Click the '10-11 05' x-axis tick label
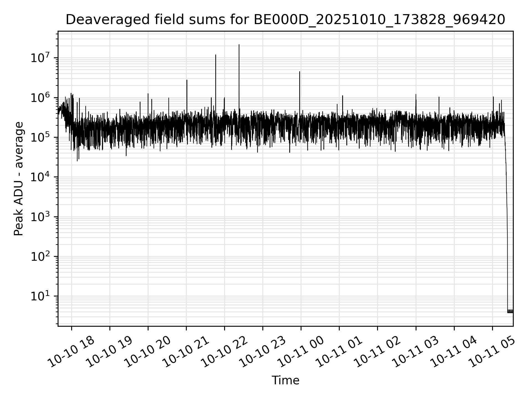This screenshot has width=532, height=399. pos(492,352)
